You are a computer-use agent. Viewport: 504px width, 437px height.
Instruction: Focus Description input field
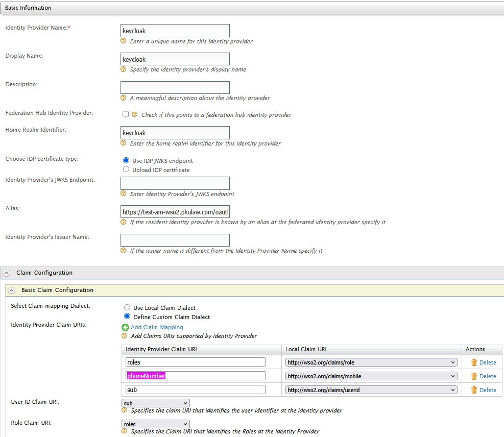pos(175,88)
